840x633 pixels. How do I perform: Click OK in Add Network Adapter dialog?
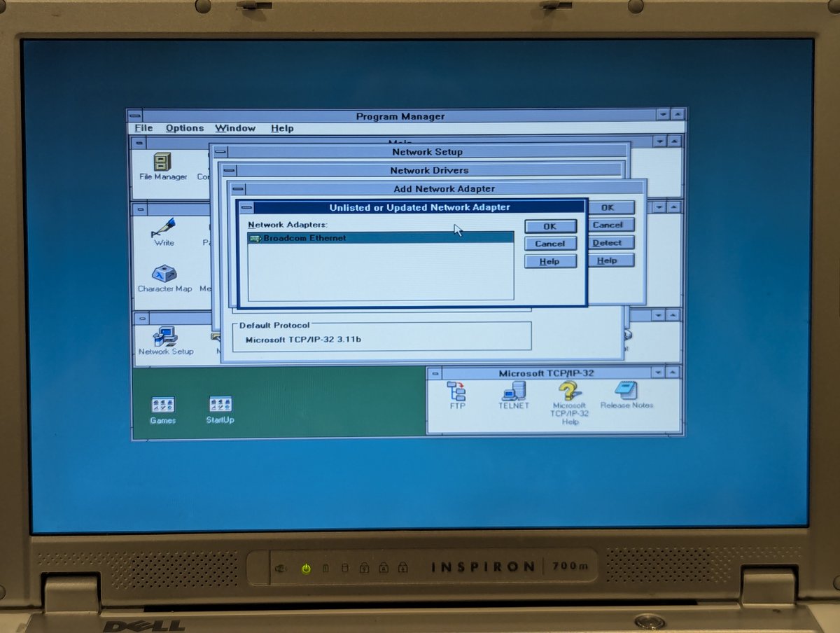tap(610, 207)
